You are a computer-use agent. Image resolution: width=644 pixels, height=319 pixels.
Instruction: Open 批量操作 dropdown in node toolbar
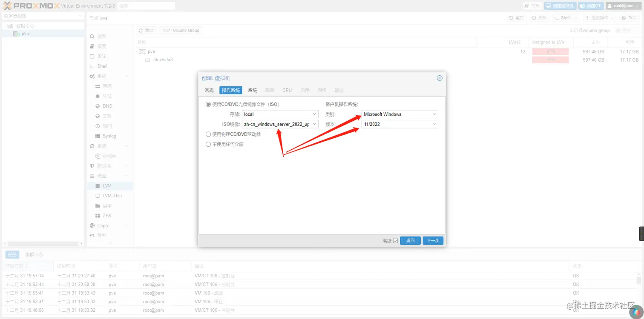[x=600, y=18]
